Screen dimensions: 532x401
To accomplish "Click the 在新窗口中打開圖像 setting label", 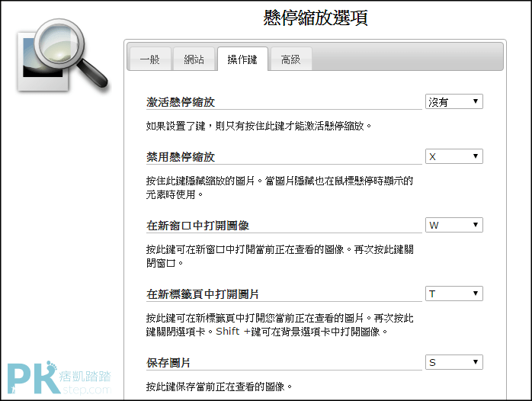I will tap(198, 226).
